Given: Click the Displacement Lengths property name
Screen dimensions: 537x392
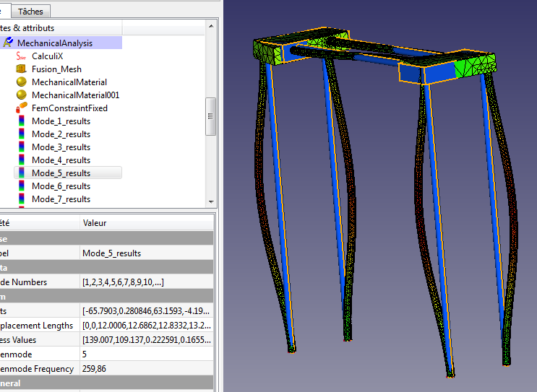Looking at the screenshot, I should (x=36, y=326).
